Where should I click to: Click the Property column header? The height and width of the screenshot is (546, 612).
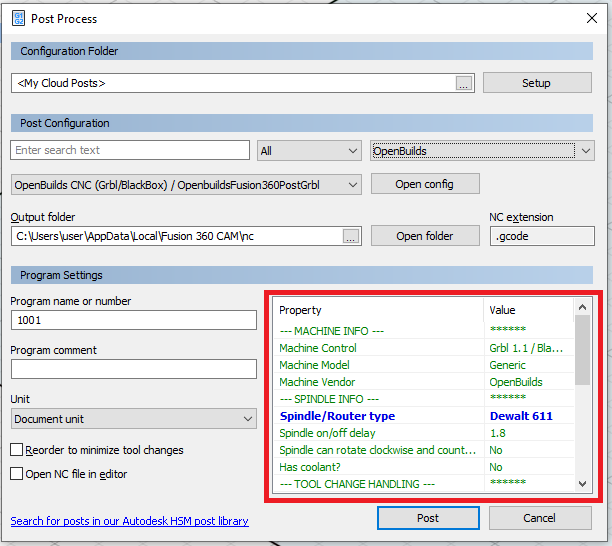(379, 310)
